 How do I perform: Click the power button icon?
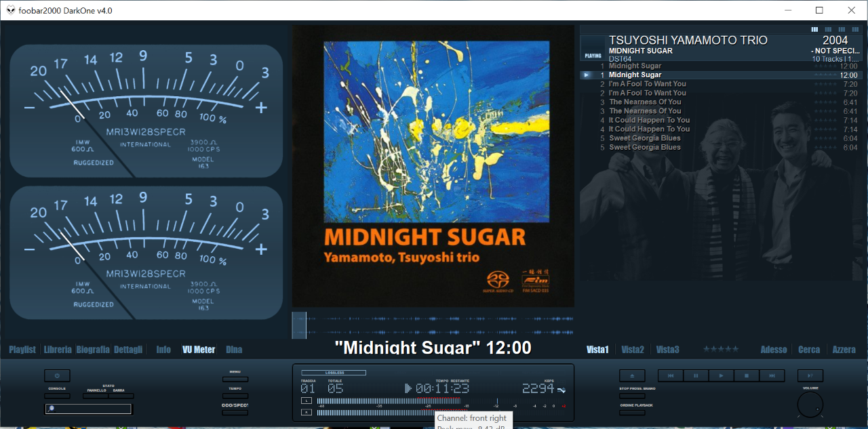[x=57, y=375]
